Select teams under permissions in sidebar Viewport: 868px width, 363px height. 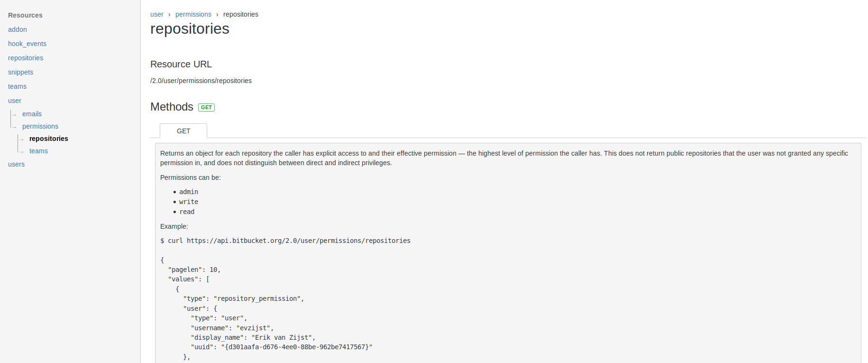click(38, 151)
